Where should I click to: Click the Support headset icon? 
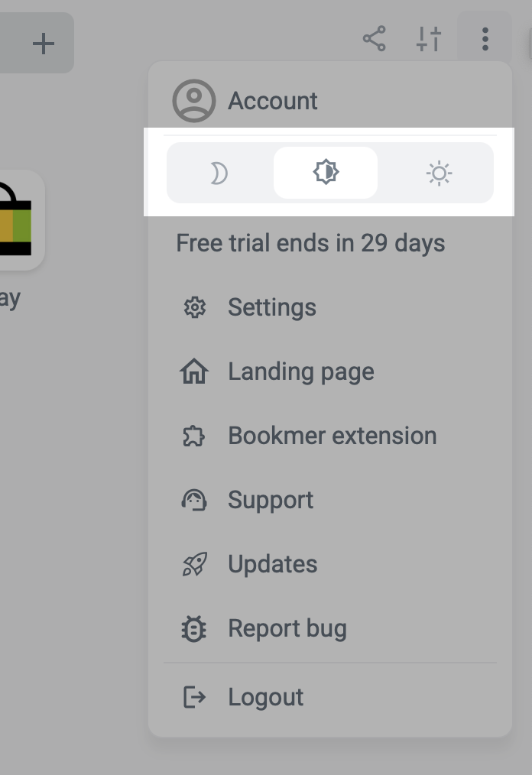click(x=194, y=501)
